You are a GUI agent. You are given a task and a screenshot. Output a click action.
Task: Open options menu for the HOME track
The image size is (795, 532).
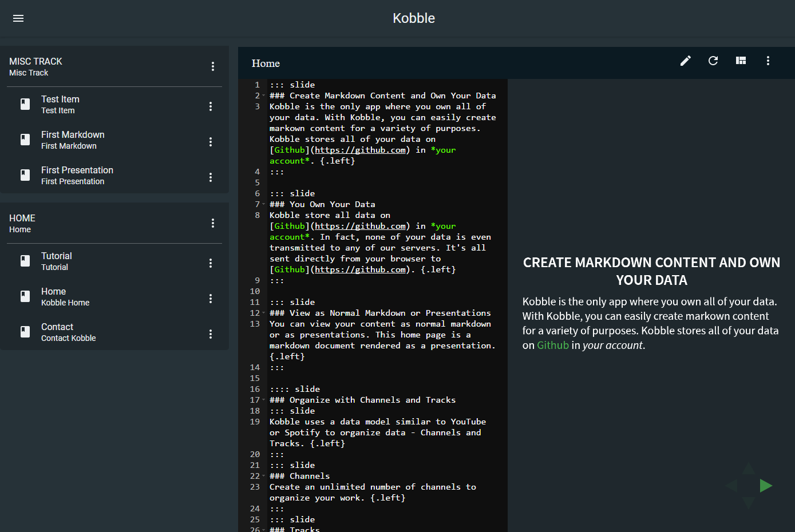213,223
